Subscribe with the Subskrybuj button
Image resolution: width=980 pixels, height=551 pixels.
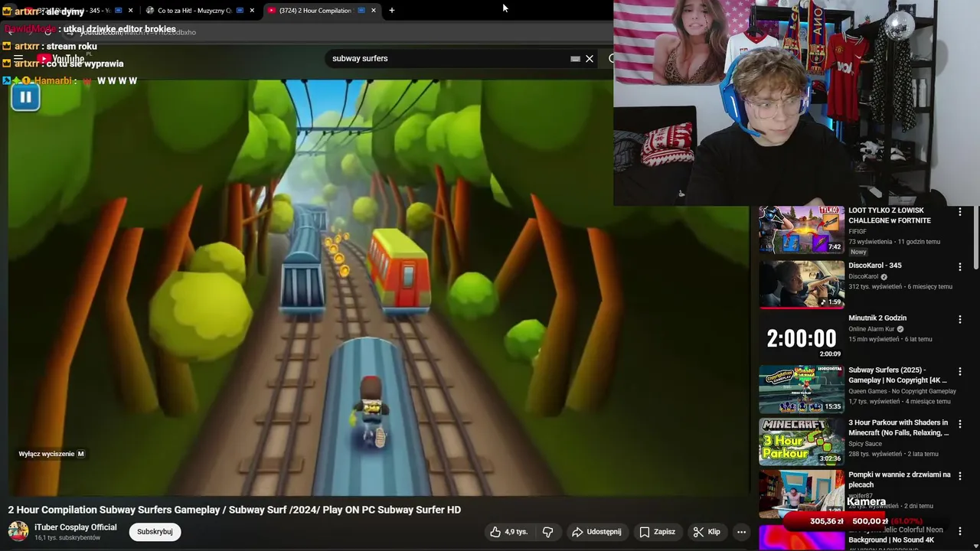click(x=155, y=532)
